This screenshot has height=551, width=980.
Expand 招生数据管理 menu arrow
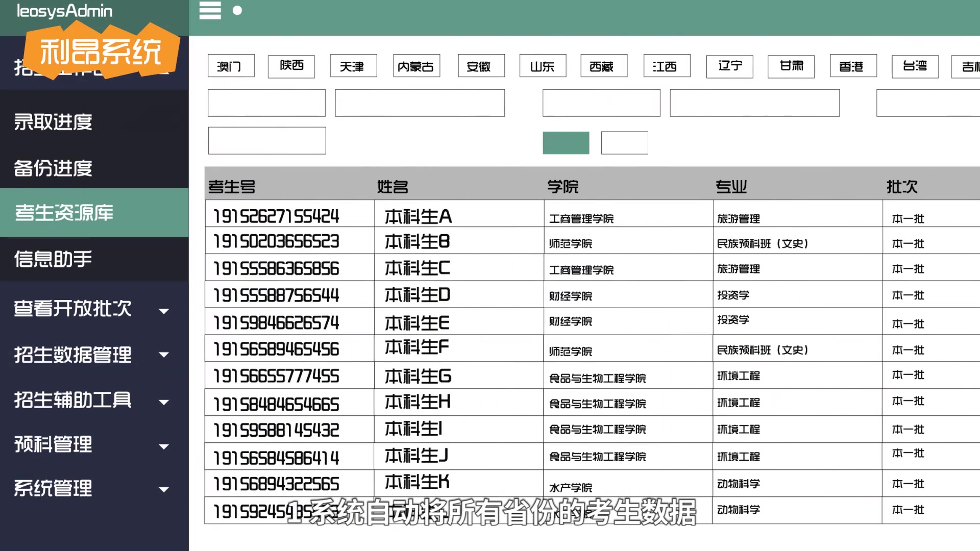164,355
